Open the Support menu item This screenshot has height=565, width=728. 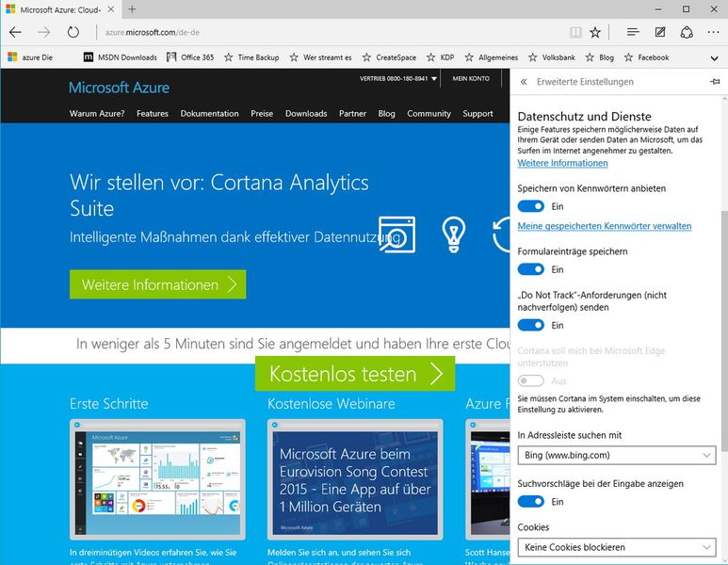pos(477,113)
